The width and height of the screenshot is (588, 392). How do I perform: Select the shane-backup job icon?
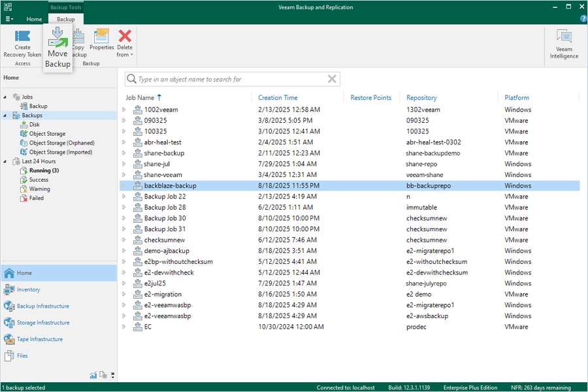pos(138,153)
